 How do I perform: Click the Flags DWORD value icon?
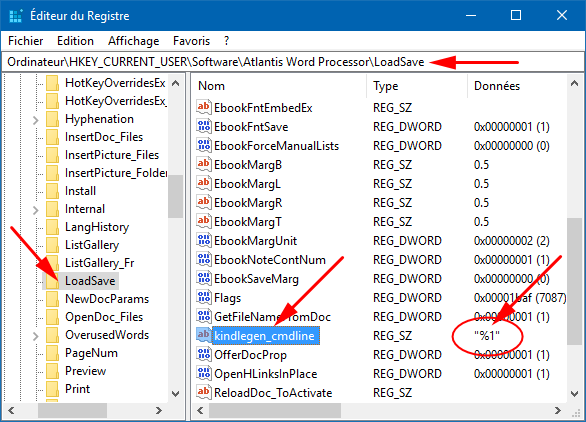(203, 298)
